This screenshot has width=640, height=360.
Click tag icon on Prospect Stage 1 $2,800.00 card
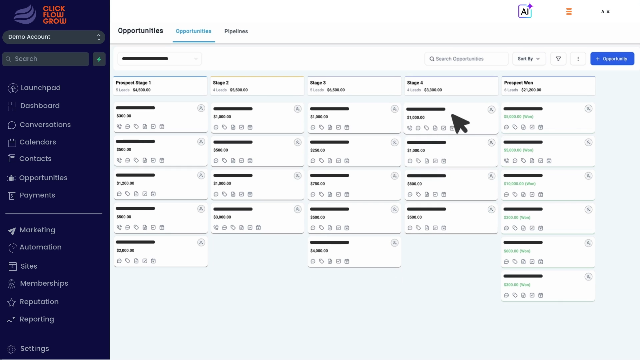pyautogui.click(x=128, y=261)
